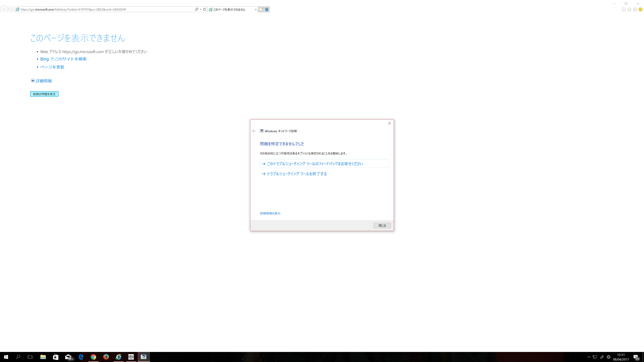Open the IE Tools gear icon

tap(635, 10)
